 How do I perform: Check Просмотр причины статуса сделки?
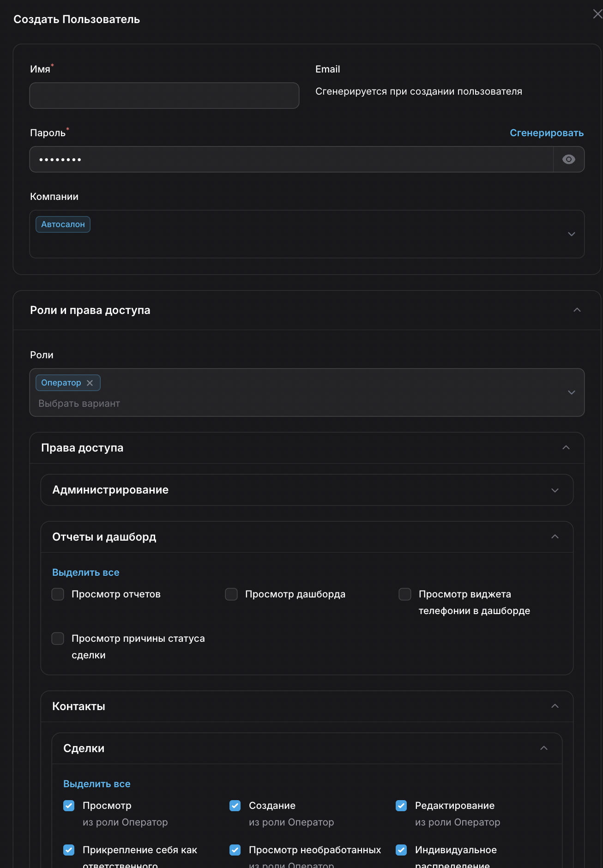point(58,639)
